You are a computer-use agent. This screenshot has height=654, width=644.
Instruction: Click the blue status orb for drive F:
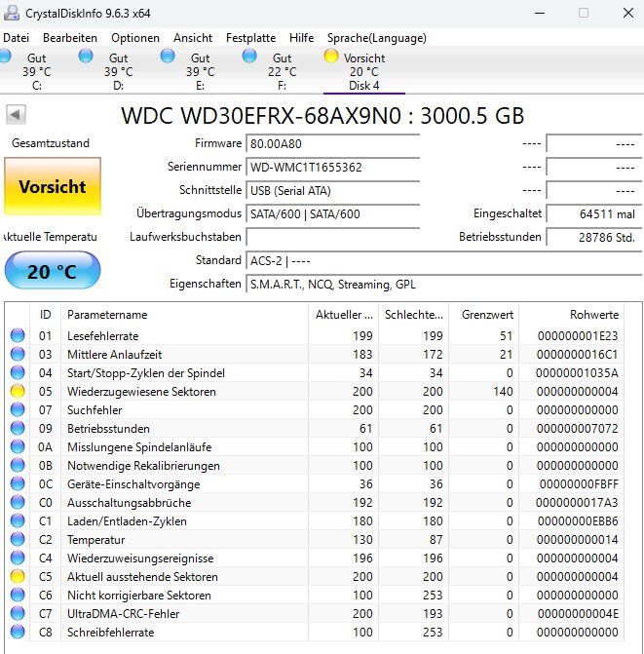[x=249, y=56]
